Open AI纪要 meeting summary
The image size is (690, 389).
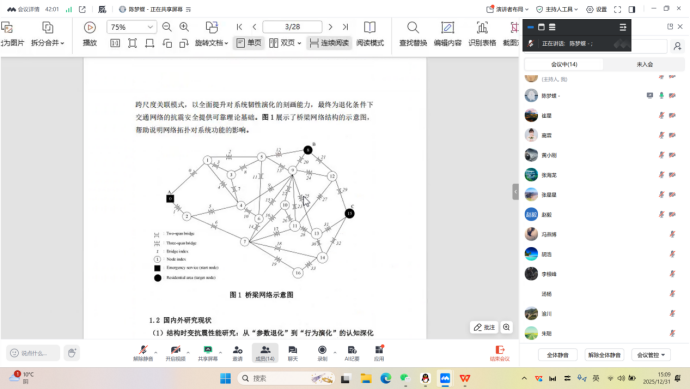(352, 353)
